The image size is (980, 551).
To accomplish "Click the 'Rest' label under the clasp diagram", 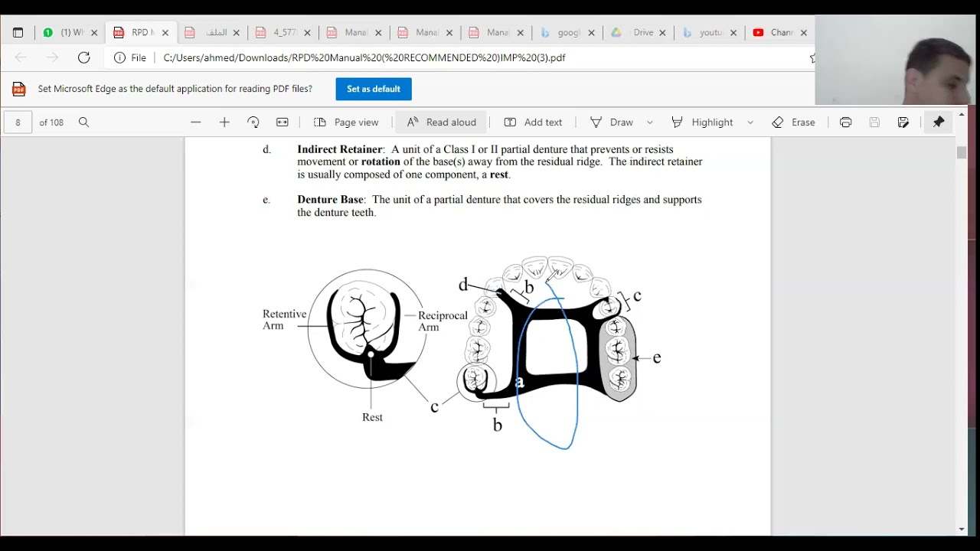I will pos(372,418).
